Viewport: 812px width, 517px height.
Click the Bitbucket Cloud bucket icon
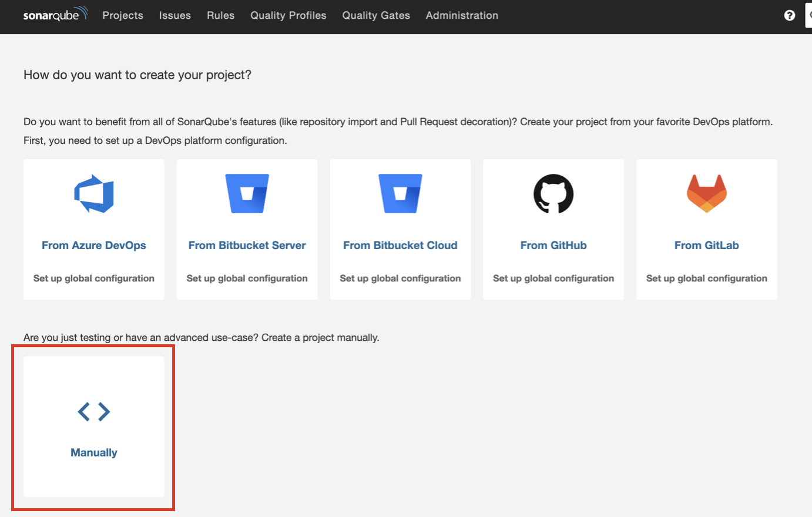click(x=400, y=193)
